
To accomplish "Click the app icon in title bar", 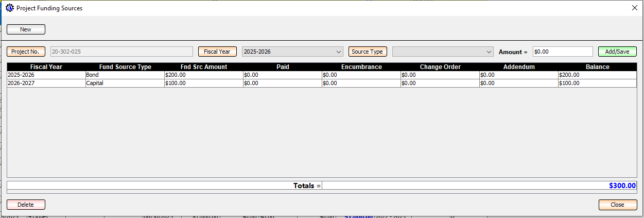I will (x=9, y=8).
